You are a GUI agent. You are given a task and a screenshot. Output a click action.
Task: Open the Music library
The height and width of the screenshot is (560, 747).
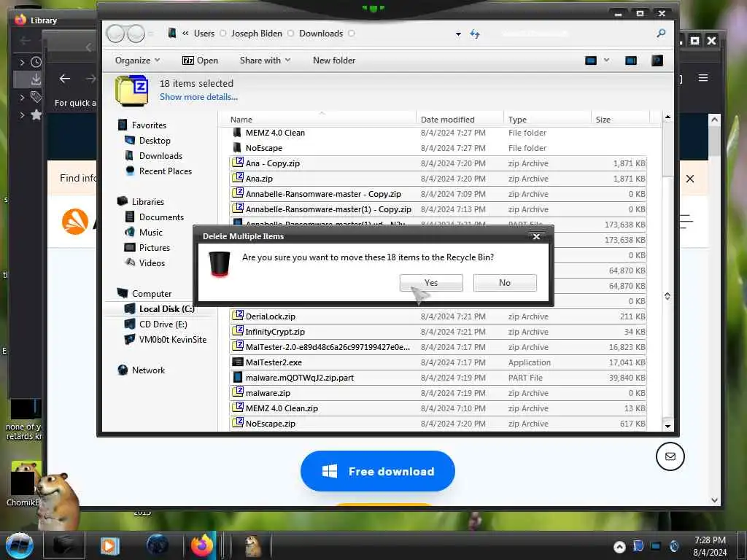150,232
